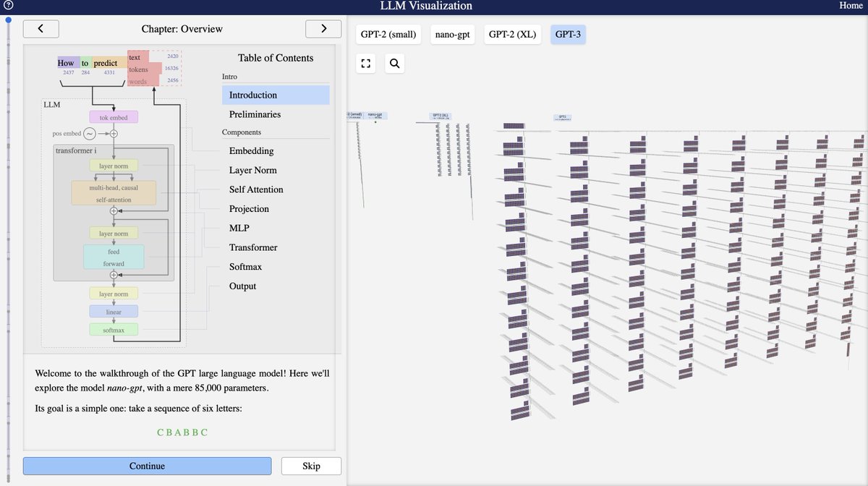
Task: Click the Skip button
Action: tap(311, 466)
